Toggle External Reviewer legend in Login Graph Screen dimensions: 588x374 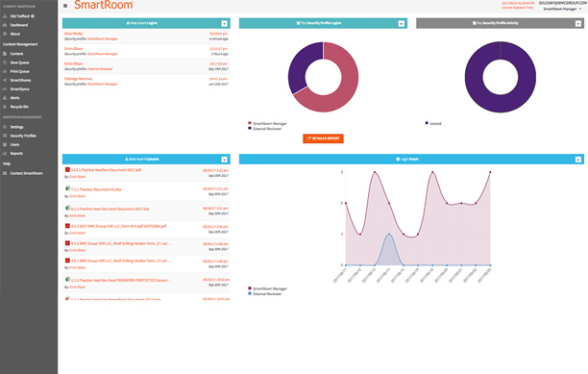[265, 294]
